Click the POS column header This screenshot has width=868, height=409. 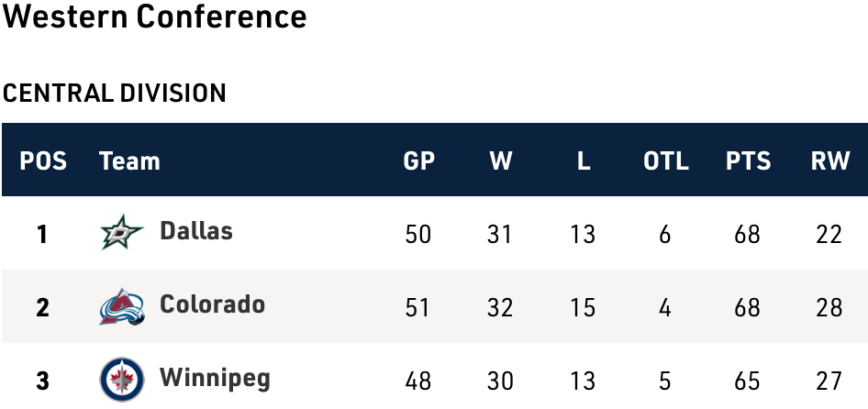(x=43, y=161)
